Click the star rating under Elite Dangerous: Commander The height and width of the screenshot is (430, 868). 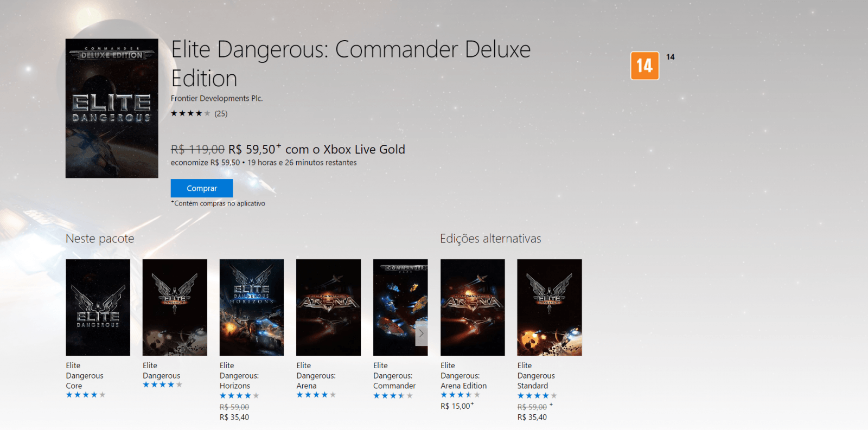click(x=393, y=396)
